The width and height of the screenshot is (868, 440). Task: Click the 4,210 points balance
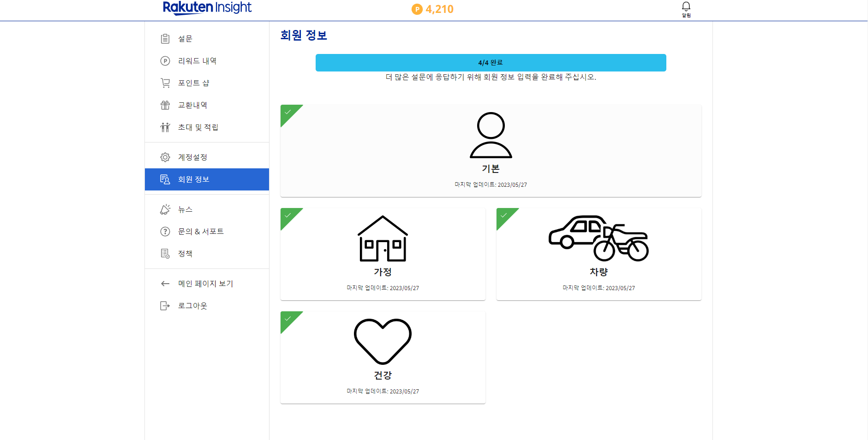pos(439,9)
